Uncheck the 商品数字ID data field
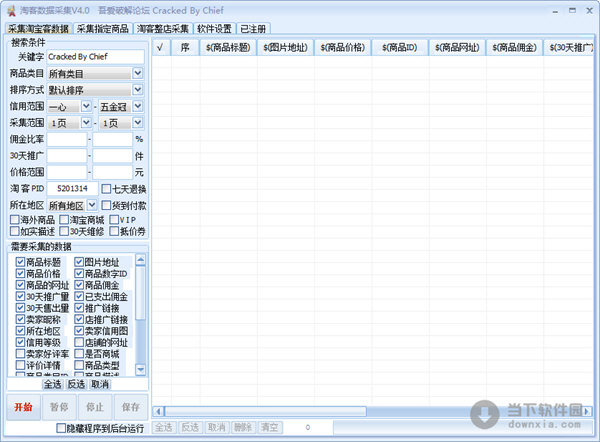This screenshot has width=600, height=442. pos(79,274)
